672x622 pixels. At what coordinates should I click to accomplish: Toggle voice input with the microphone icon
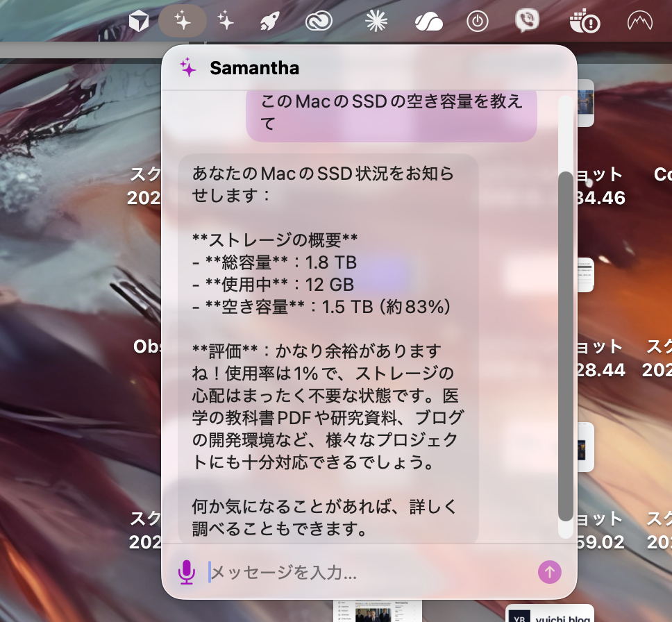click(x=187, y=572)
